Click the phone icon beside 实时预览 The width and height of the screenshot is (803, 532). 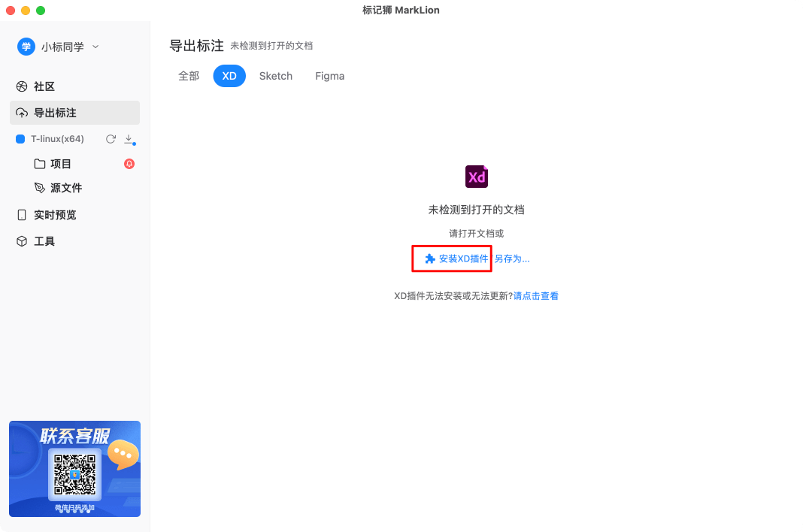(22, 215)
